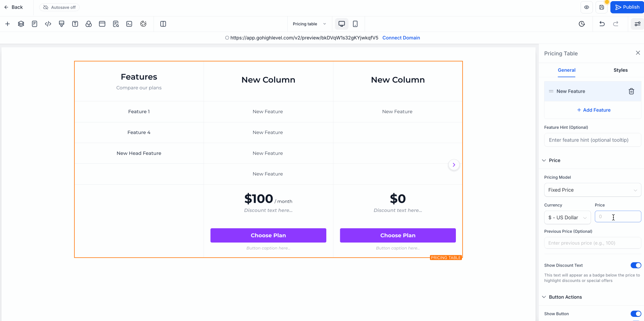Screen dimensions: 644x321
Task: Open the version history clock icon
Action: [582, 24]
